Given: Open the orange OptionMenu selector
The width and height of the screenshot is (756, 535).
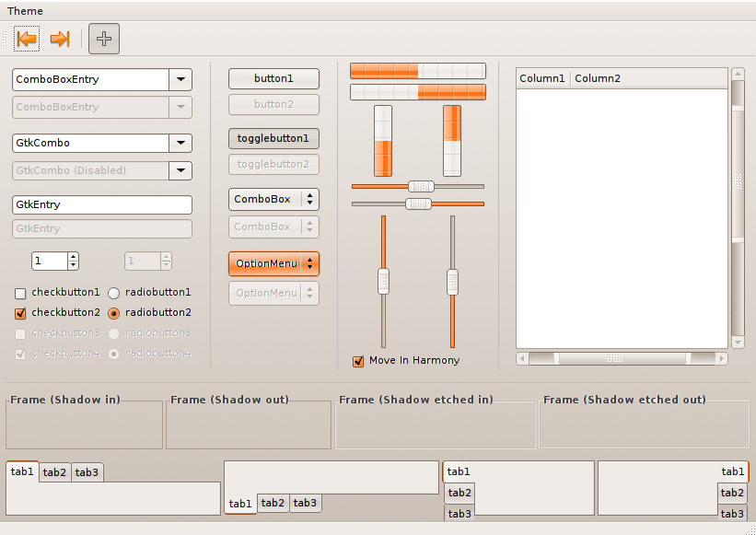Looking at the screenshot, I should (273, 263).
